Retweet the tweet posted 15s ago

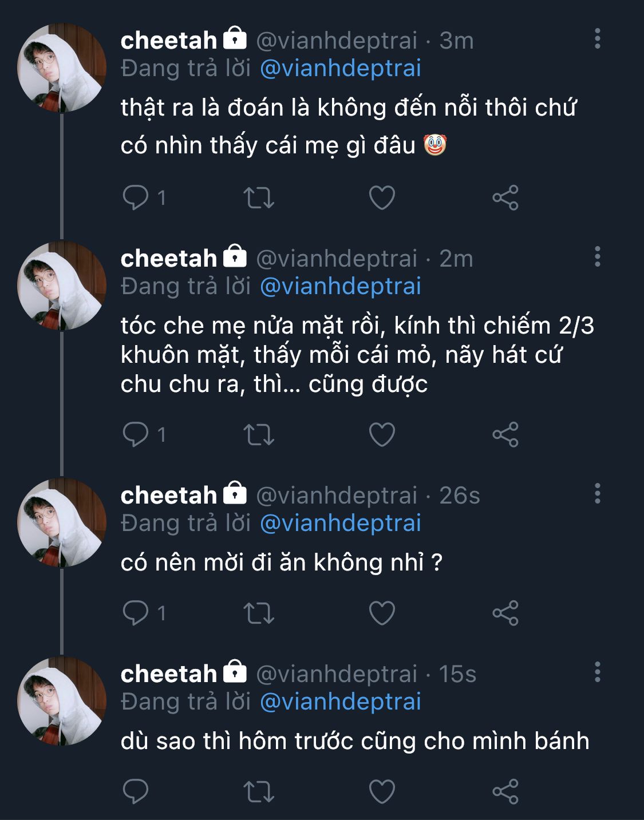[x=259, y=791]
